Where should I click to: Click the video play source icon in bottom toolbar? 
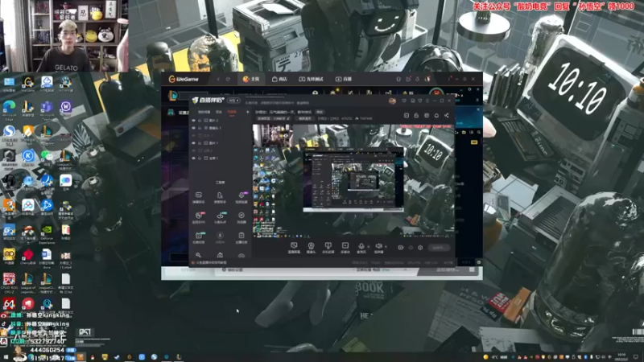tap(345, 248)
